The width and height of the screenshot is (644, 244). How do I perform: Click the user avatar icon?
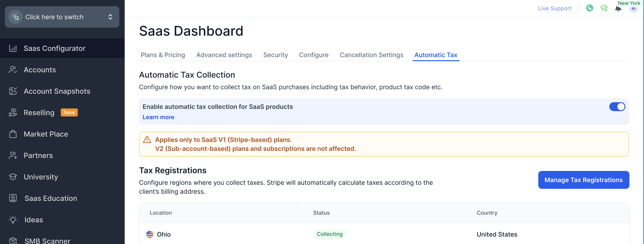click(x=633, y=9)
